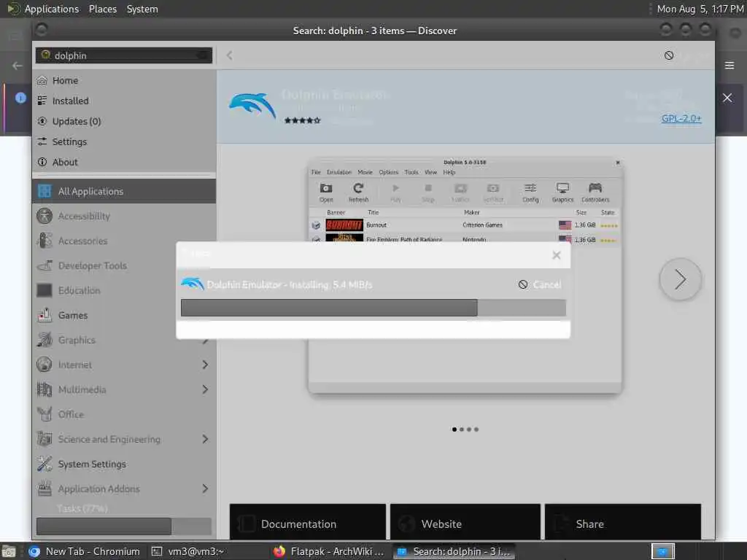The image size is (747, 560).
Task: Click the Science and Engineering icon
Action: 44,439
